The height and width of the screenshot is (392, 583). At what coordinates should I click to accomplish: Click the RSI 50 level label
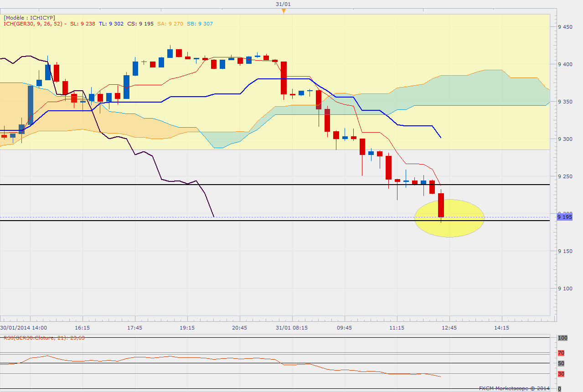click(561, 363)
